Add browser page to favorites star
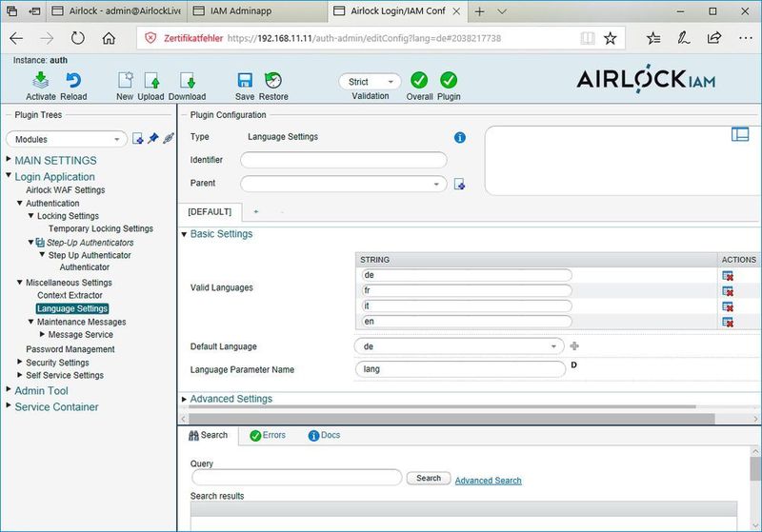Viewport: 762px width, 532px height. 610,38
